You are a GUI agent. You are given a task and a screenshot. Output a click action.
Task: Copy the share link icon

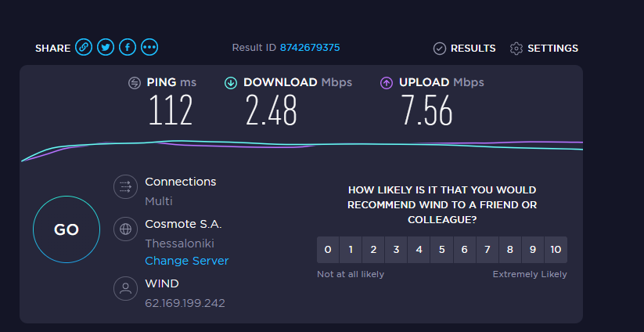[x=84, y=47]
